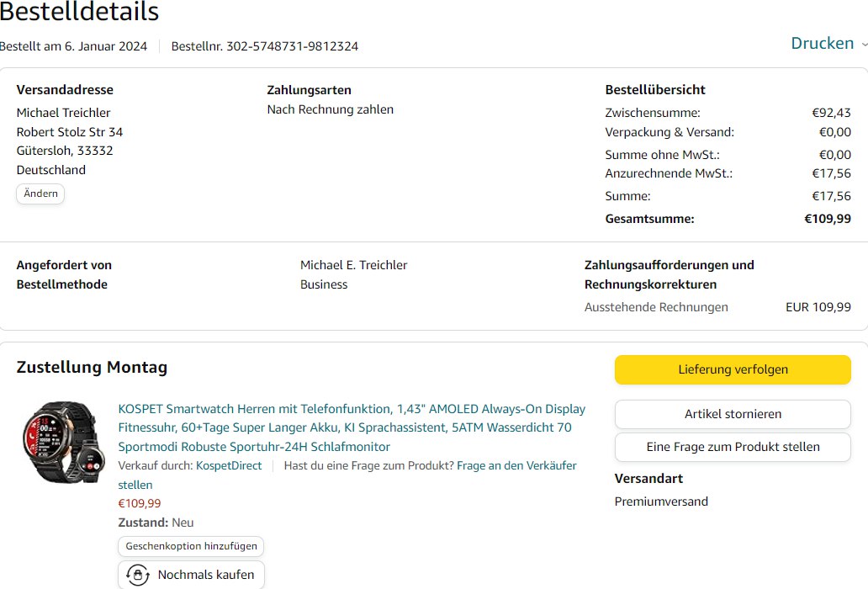Viewport: 868px width, 589px height.
Task: Open the KospetDirect seller link
Action: point(229,465)
